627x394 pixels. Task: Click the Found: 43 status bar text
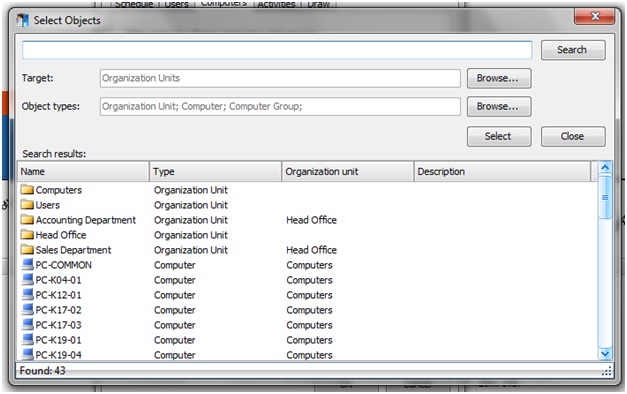pos(42,371)
